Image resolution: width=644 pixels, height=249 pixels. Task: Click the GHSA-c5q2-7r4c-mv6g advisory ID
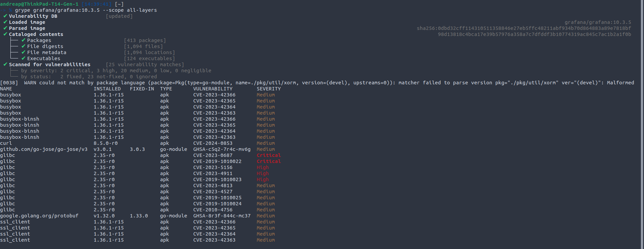pyautogui.click(x=222, y=149)
